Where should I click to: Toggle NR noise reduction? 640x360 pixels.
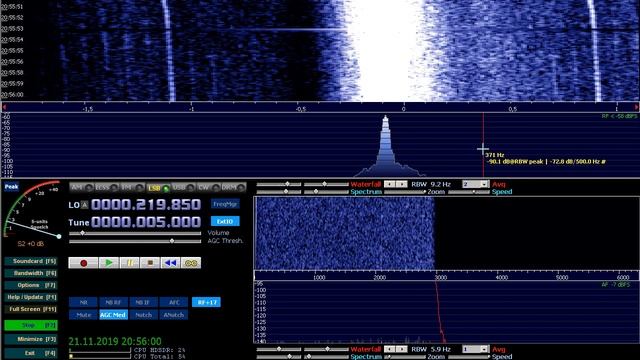tap(83, 302)
